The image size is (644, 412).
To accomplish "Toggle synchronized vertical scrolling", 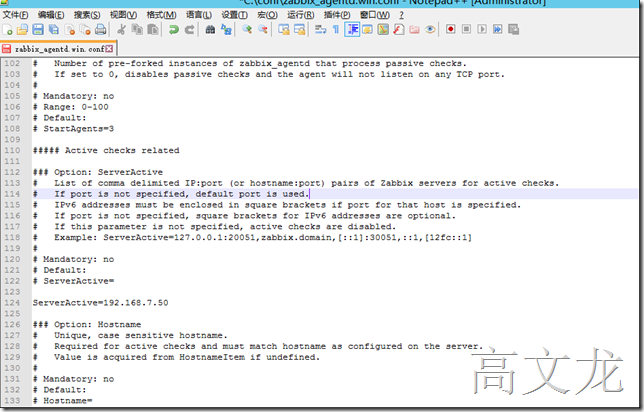I will (x=284, y=30).
